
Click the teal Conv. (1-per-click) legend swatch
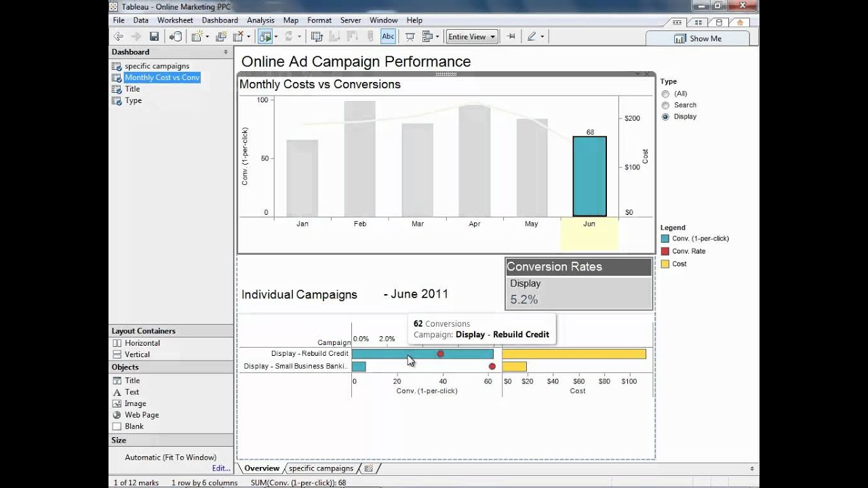pyautogui.click(x=665, y=239)
